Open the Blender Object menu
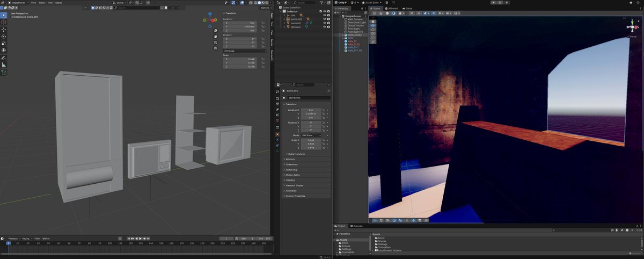 point(58,3)
